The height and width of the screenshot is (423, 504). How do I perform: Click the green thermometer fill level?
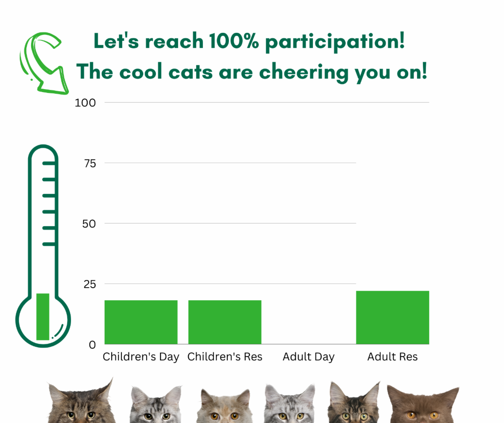(43, 316)
